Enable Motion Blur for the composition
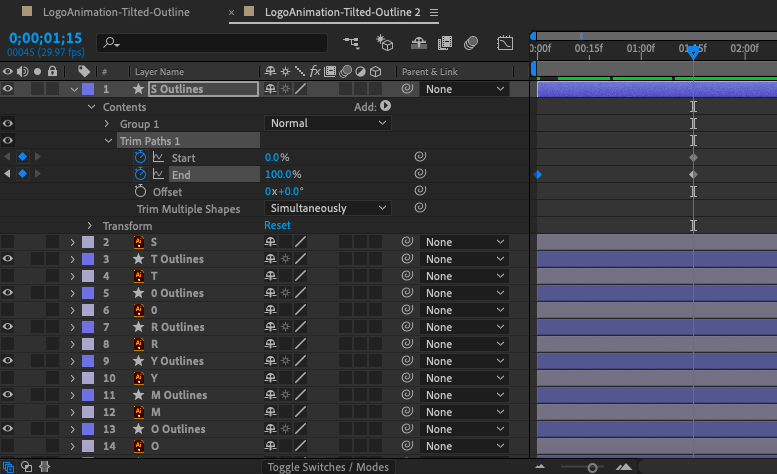This screenshot has height=474, width=777. [472, 43]
